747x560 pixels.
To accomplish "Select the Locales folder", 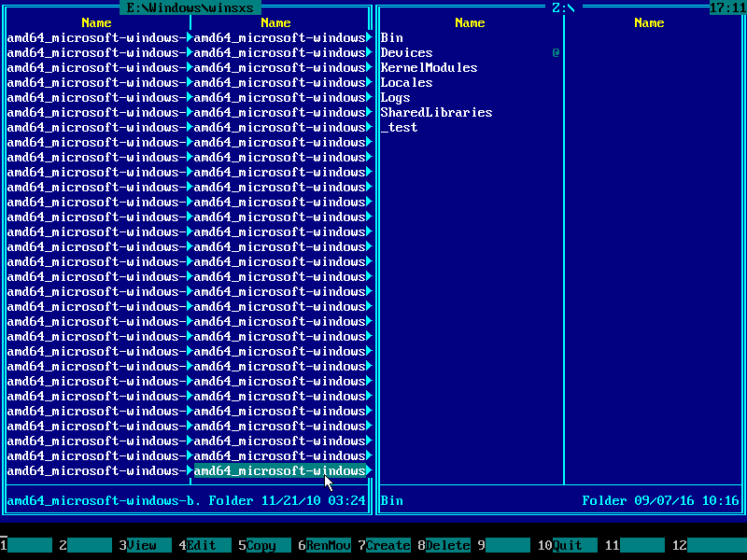I will coord(406,82).
